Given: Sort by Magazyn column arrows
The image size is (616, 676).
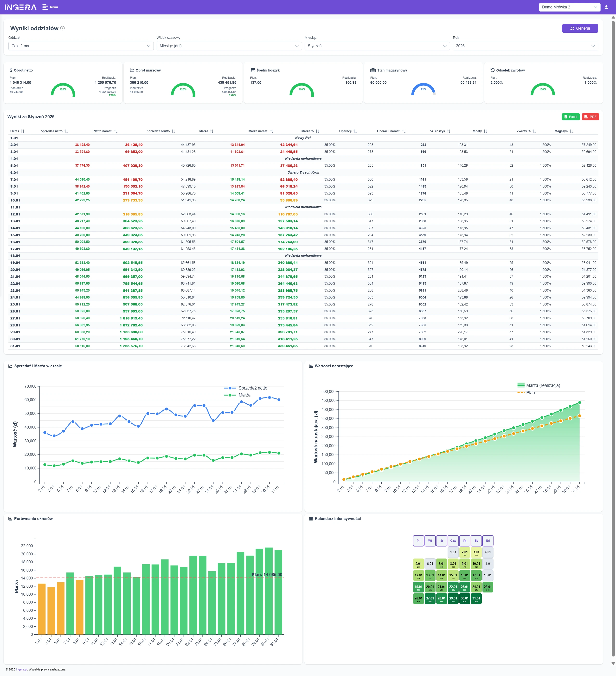Looking at the screenshot, I should (x=571, y=131).
